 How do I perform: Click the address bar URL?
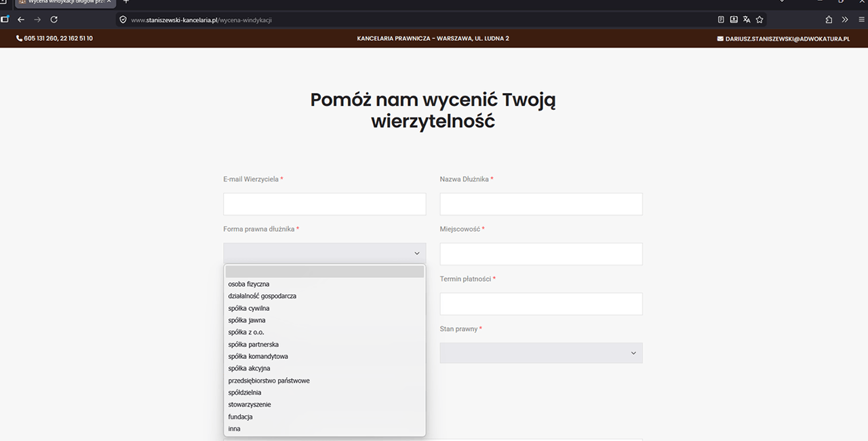201,20
